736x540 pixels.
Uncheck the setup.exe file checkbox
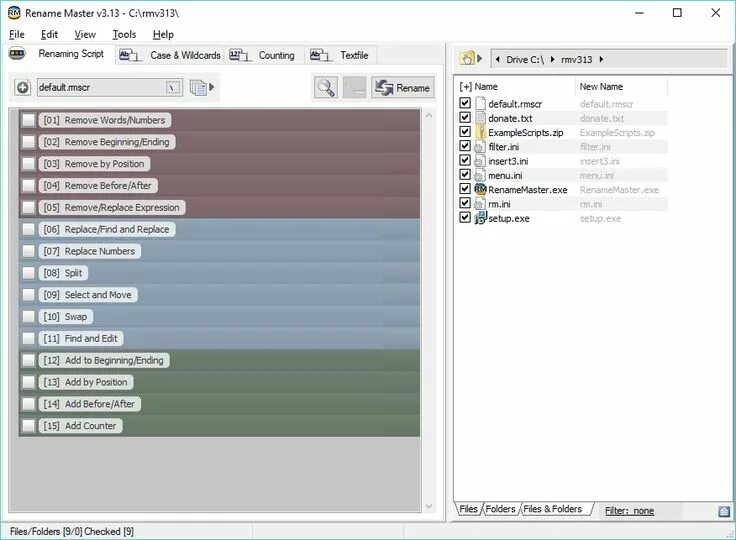(x=465, y=217)
